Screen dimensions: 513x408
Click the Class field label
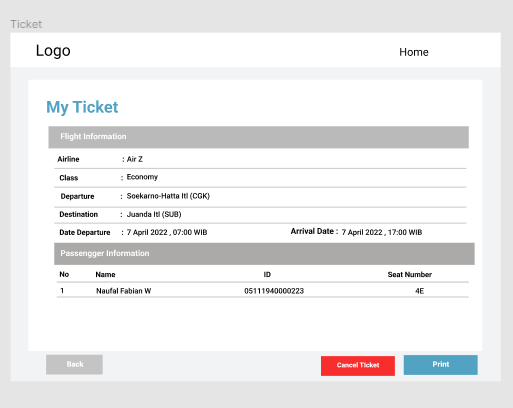[69, 178]
